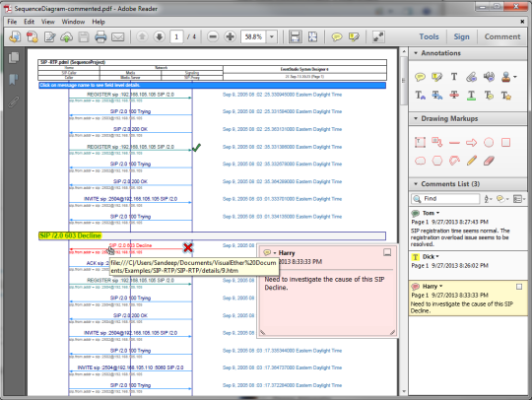Select the Add Text Comment T tool
The width and height of the screenshot is (532, 400).
point(454,77)
